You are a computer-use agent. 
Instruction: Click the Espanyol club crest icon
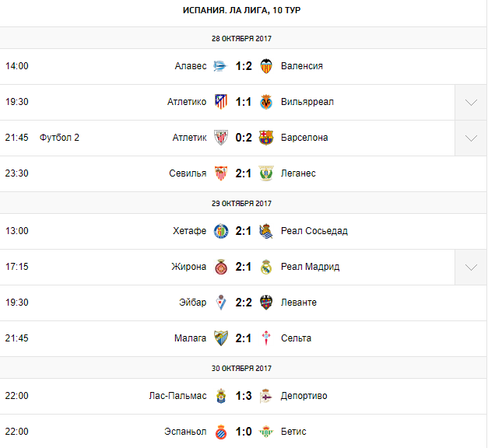[221, 432]
